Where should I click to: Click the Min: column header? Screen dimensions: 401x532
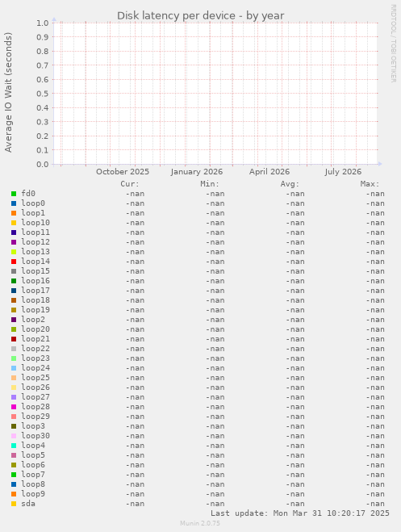[x=210, y=184]
